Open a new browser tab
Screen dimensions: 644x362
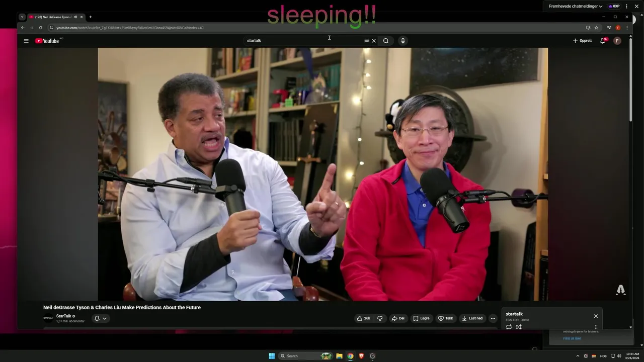[91, 17]
